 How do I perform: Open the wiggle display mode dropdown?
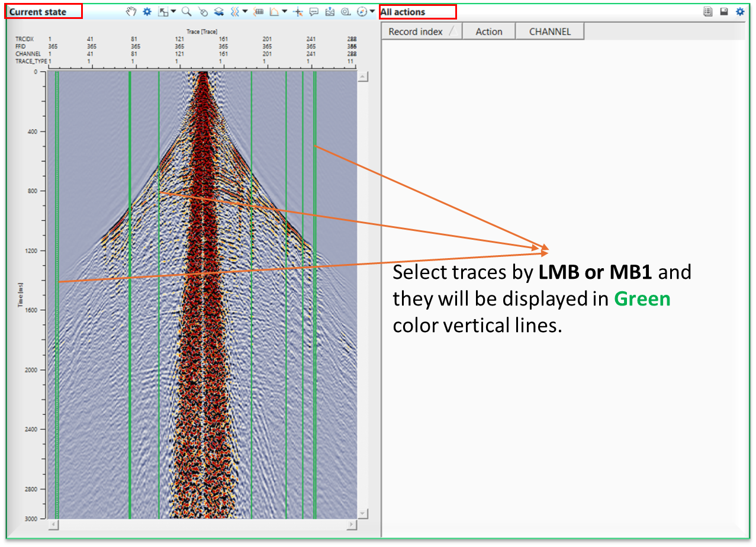245,11
